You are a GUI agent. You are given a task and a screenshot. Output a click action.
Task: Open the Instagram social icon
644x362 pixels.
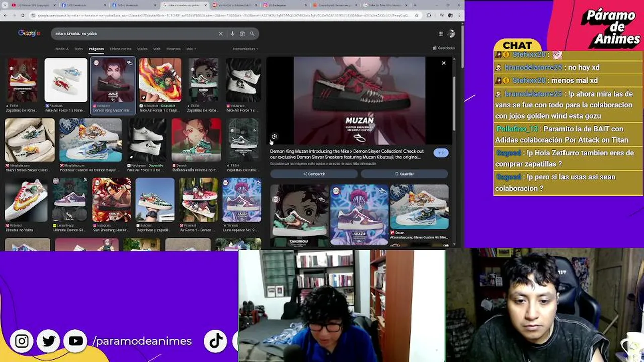[x=22, y=341]
